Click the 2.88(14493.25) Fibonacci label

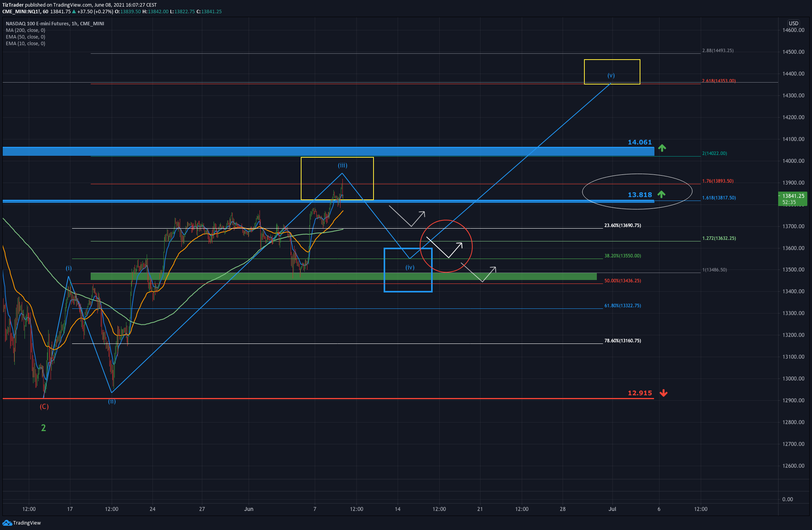pyautogui.click(x=718, y=51)
